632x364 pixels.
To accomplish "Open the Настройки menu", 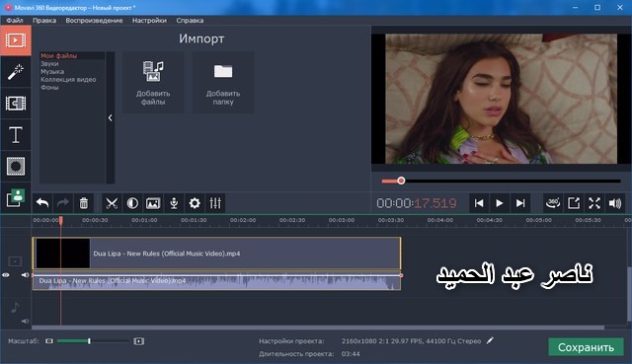I will (x=149, y=20).
